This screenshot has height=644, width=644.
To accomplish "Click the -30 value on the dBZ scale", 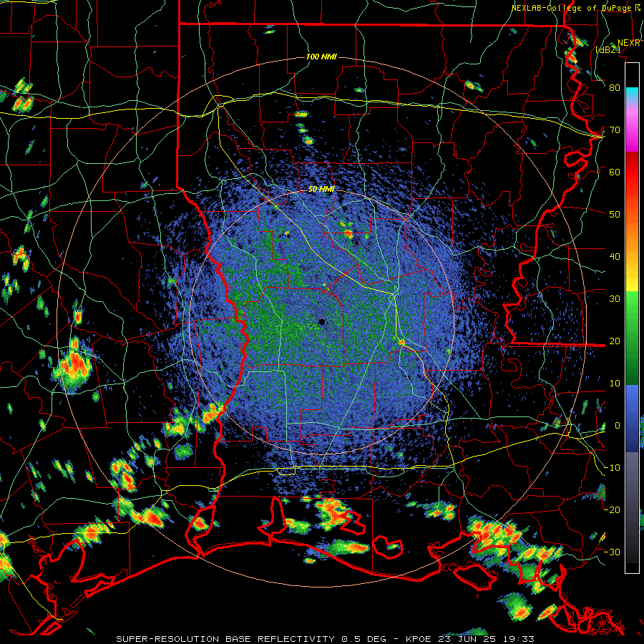I will pos(613,552).
